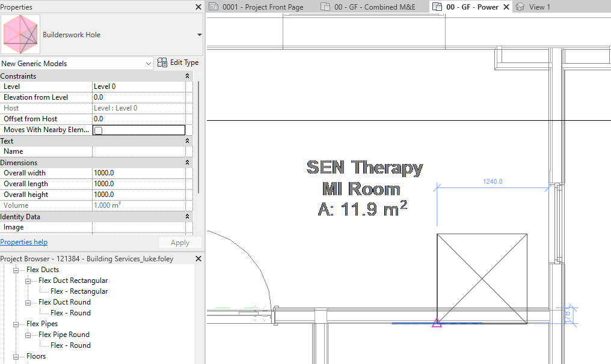
Task: Collapse the Flex Pipes tree node
Action: (x=16, y=324)
